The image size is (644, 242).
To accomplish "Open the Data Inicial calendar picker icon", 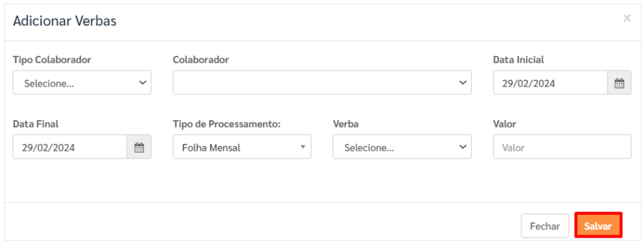I will (619, 83).
